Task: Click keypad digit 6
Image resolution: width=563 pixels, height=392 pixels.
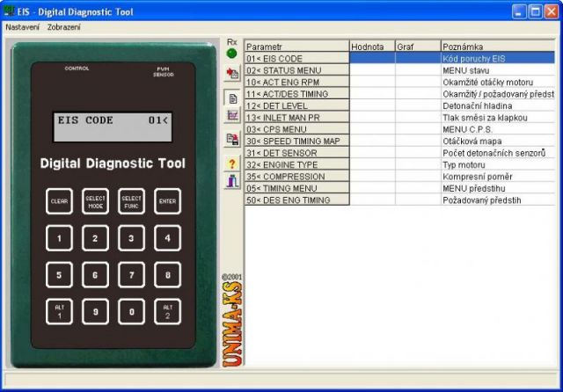Action: 95,275
